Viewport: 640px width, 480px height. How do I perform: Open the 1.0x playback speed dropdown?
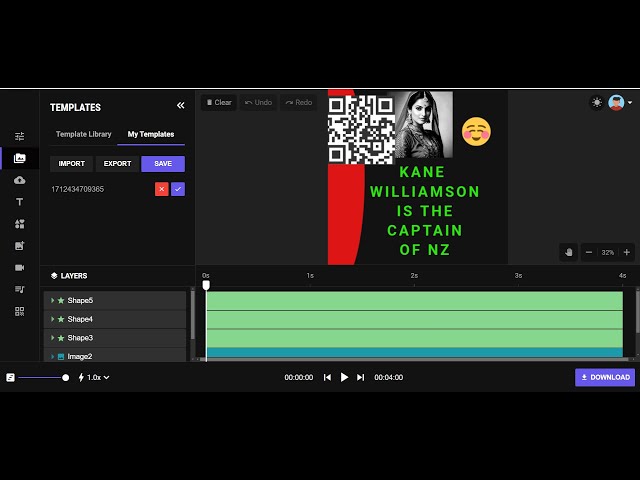[94, 377]
